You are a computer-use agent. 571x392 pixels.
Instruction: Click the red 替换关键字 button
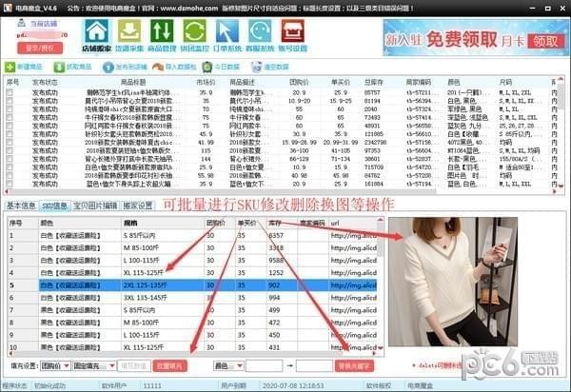click(x=354, y=365)
